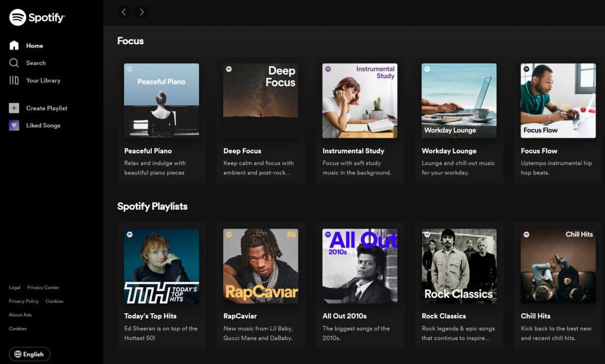
Task: Navigate back with the left arrow
Action: tap(123, 12)
